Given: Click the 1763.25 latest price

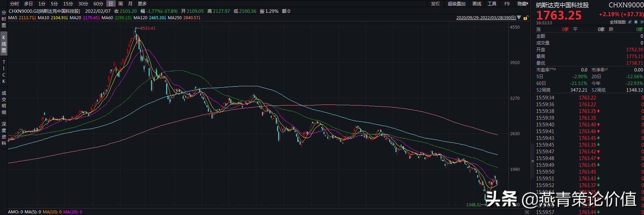Looking at the screenshot, I should pos(559,15).
